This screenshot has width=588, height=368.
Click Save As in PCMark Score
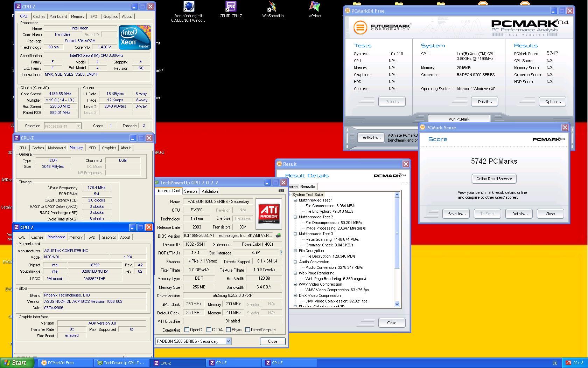coord(456,214)
